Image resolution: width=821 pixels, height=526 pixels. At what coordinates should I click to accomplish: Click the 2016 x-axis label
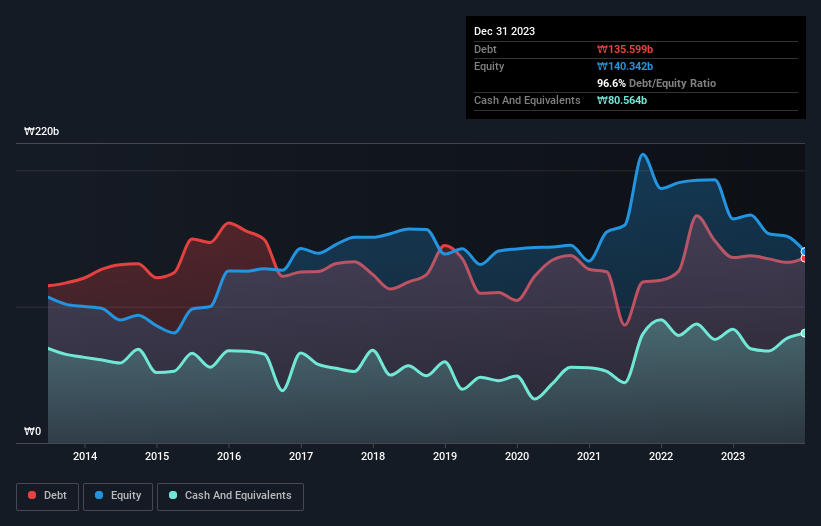(229, 456)
